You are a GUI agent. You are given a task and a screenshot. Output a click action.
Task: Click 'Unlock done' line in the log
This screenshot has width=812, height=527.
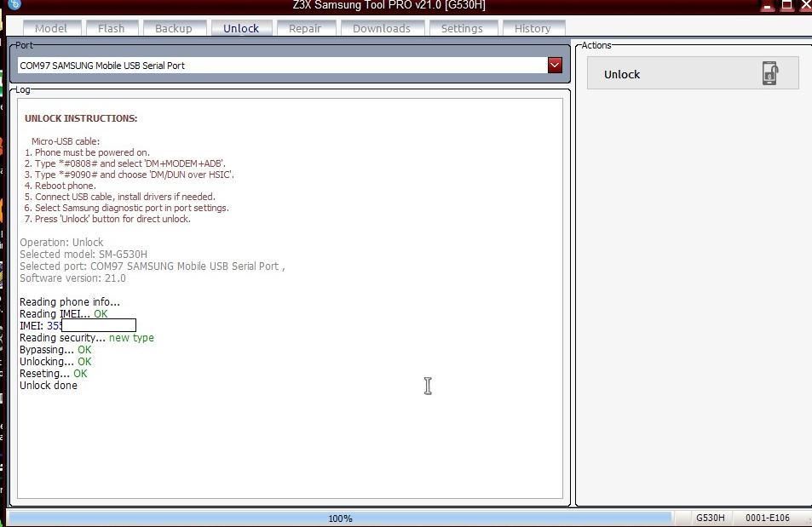point(49,386)
